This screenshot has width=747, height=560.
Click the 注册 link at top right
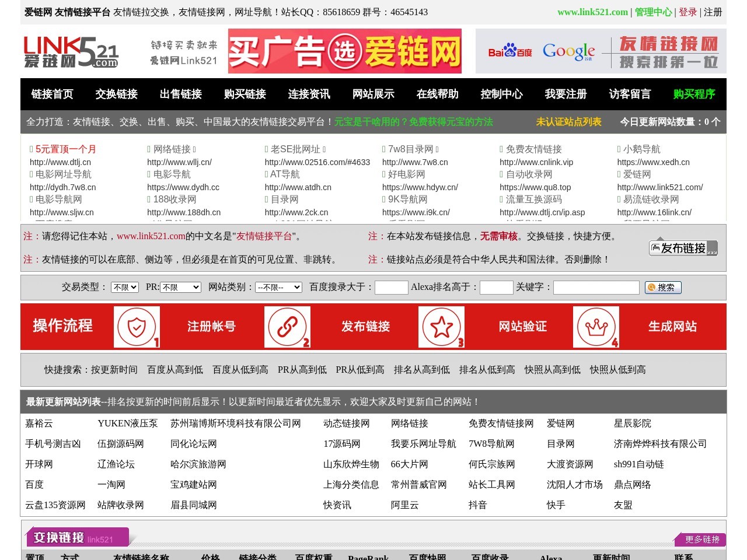(x=713, y=12)
